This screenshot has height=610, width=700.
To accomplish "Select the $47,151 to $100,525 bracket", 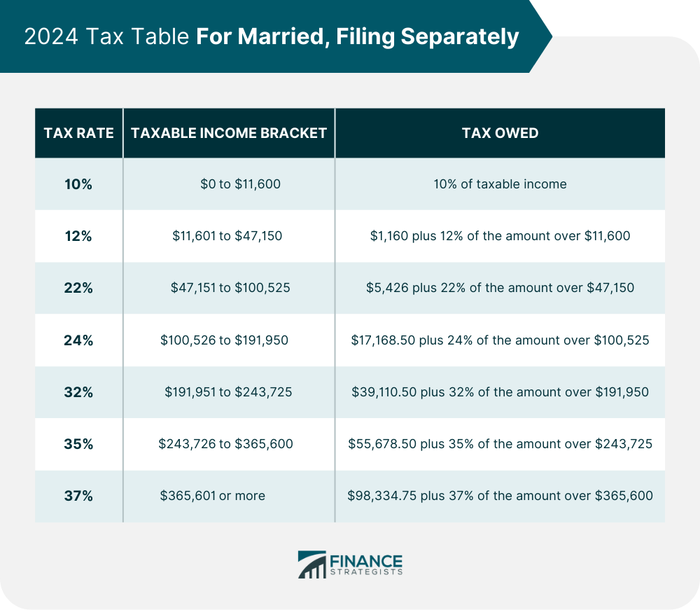I will tap(231, 289).
